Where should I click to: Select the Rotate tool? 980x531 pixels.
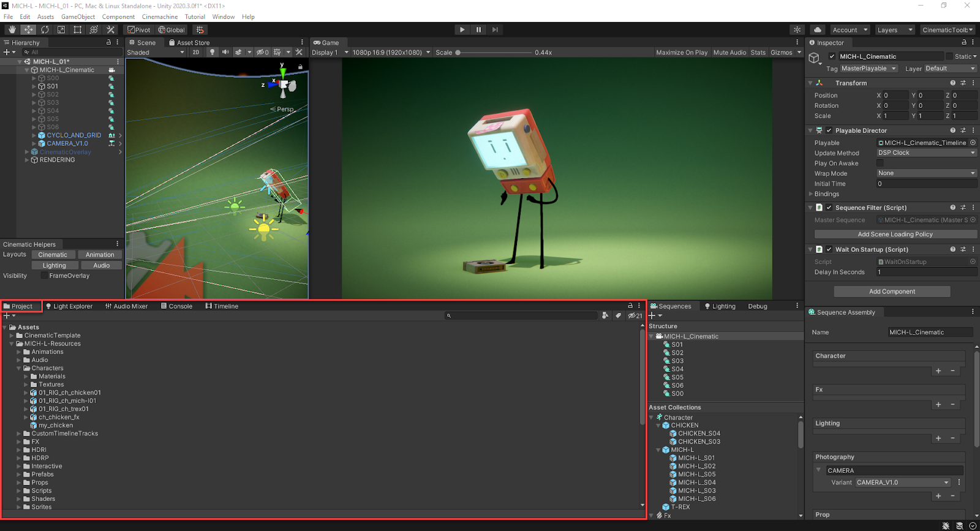tap(45, 29)
